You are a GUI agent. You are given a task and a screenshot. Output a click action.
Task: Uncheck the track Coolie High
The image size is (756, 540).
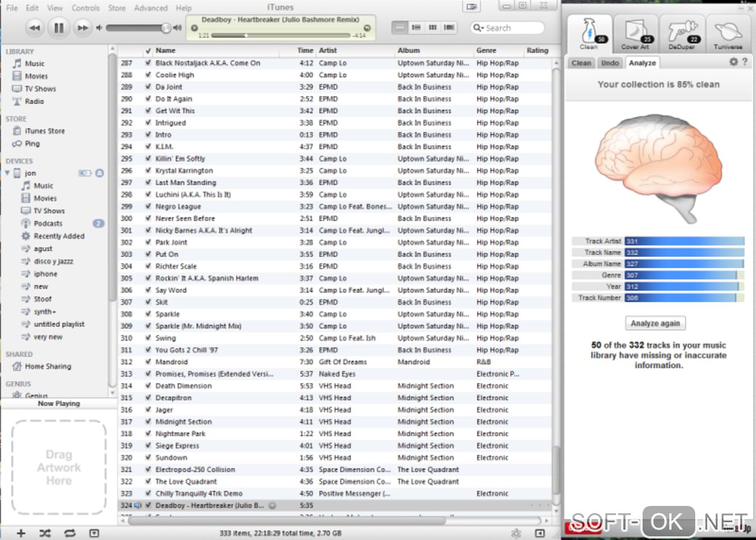coord(148,75)
